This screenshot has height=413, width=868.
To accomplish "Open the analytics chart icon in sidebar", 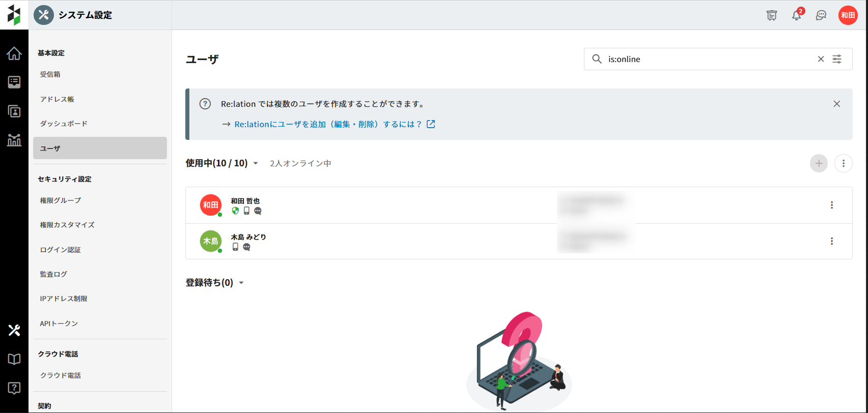I will [x=14, y=140].
